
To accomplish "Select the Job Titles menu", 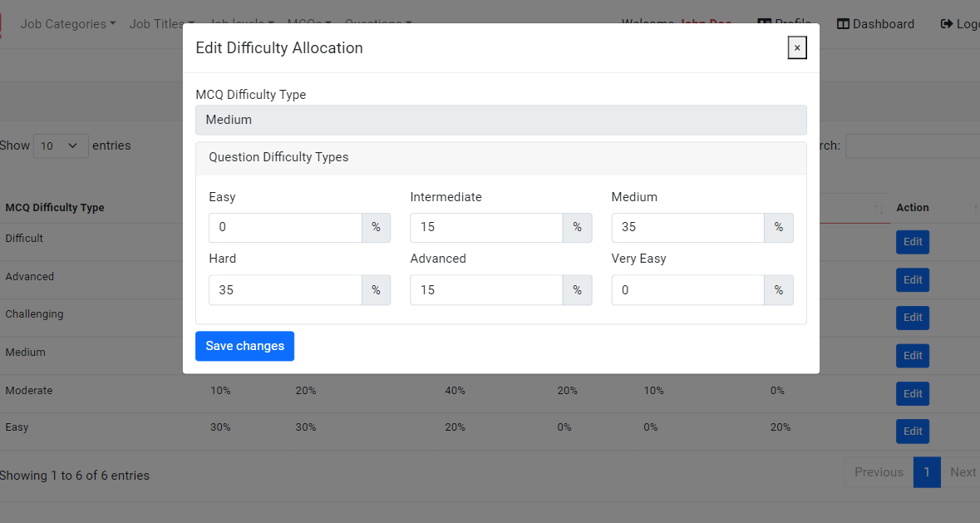I will click(x=160, y=23).
